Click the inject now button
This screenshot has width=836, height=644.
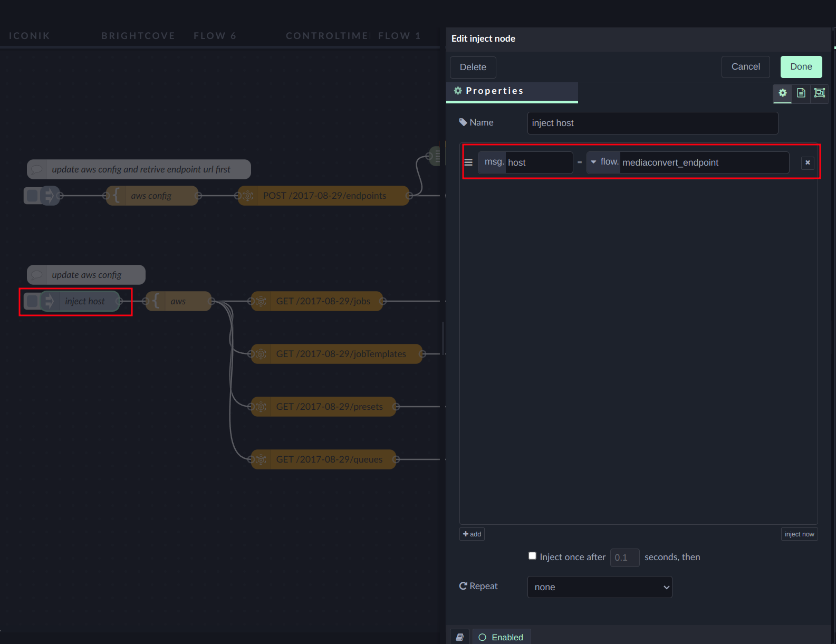pyautogui.click(x=799, y=534)
